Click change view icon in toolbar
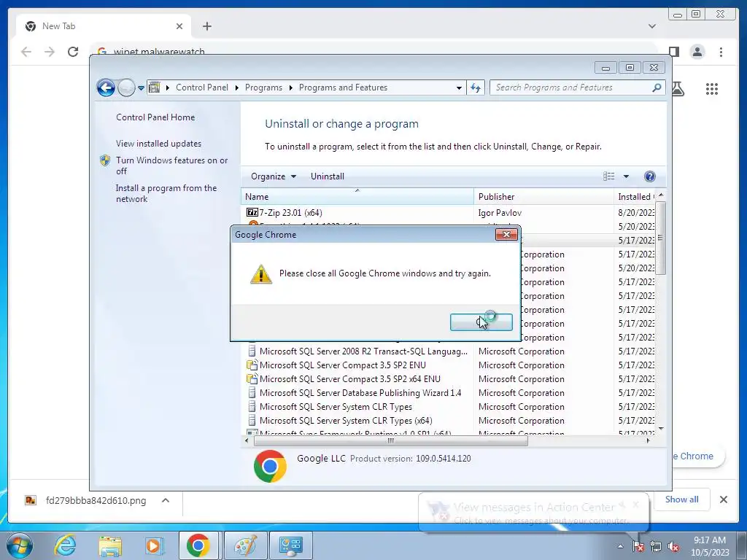Image resolution: width=747 pixels, height=560 pixels. coord(609,176)
